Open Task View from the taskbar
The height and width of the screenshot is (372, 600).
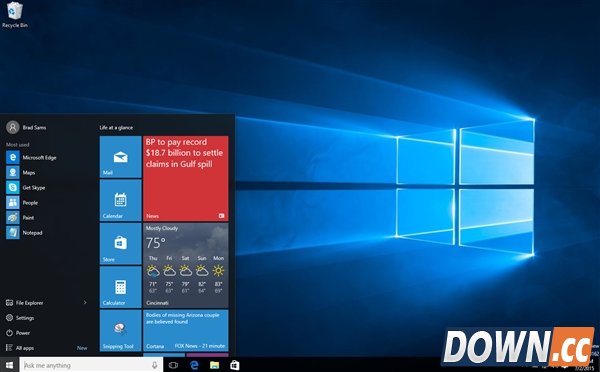(x=173, y=365)
